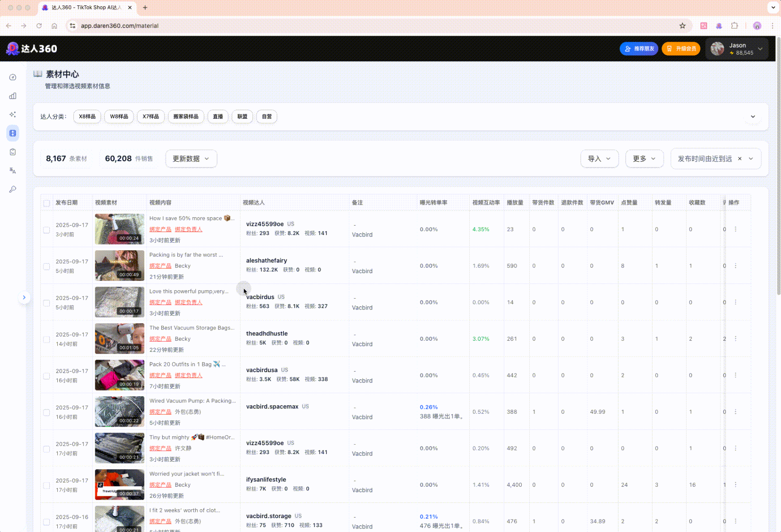
Task: Expand the category filter panel chevron
Action: (x=753, y=117)
